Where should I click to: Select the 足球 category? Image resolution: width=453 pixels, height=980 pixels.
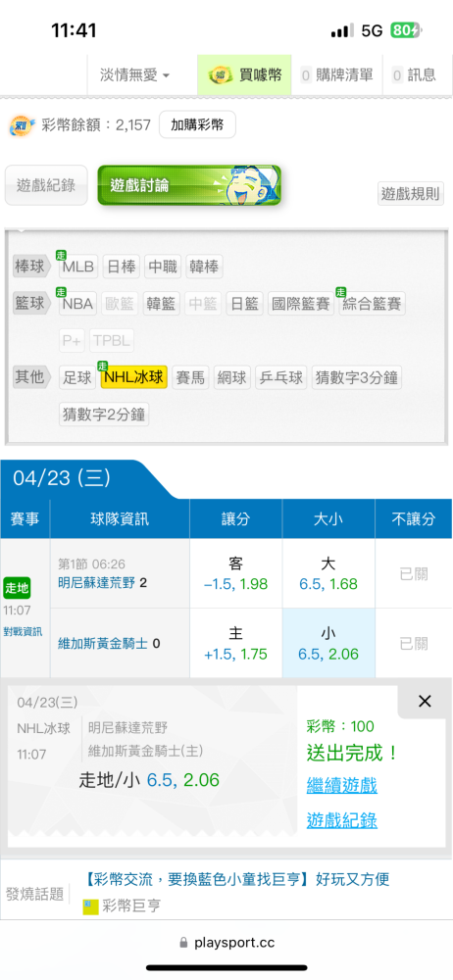[78, 377]
